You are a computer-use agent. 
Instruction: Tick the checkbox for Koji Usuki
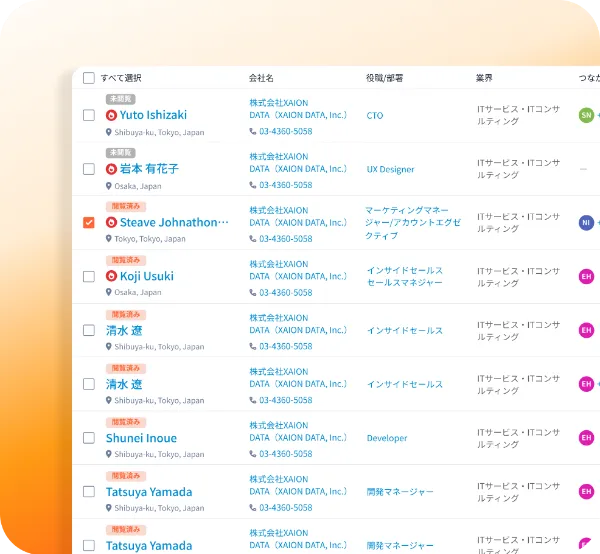[x=89, y=276]
